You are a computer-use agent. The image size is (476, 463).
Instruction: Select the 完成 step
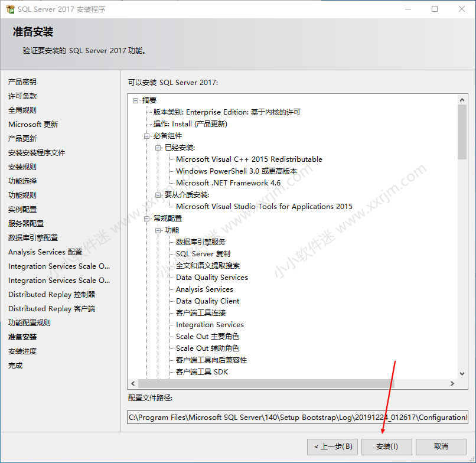tap(15, 366)
